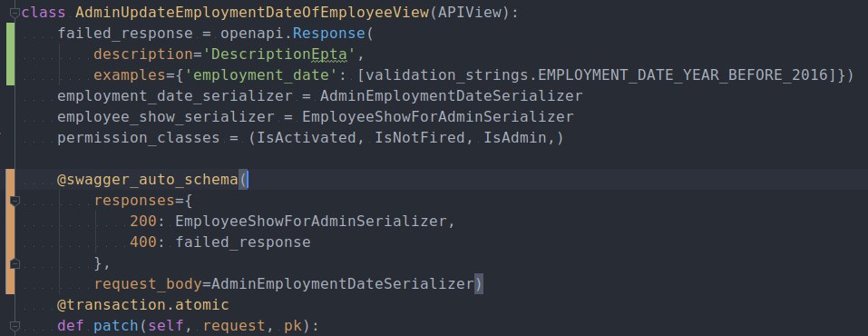This screenshot has height=336, width=868.
Task: Click IsAdmin permission class
Action: [x=515, y=137]
